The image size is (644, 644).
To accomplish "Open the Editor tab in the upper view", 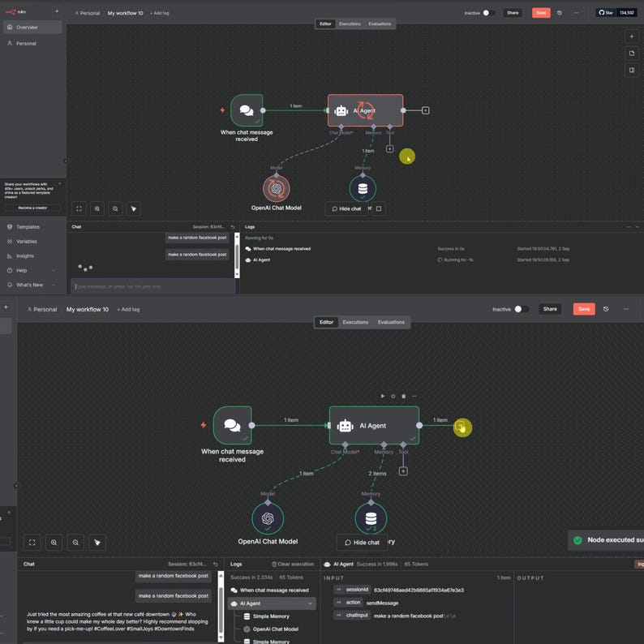I will click(325, 24).
